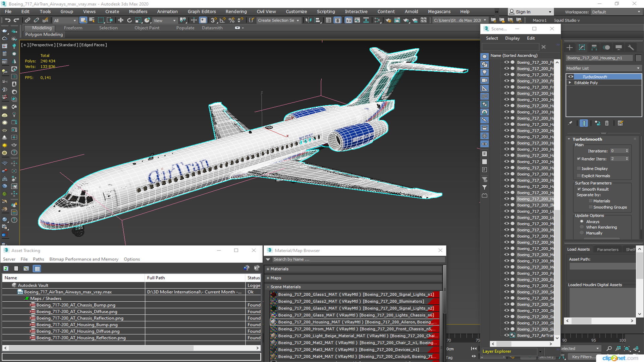This screenshot has width=644, height=362.
Task: Open Display menu in Scene Explorer
Action: (x=513, y=38)
